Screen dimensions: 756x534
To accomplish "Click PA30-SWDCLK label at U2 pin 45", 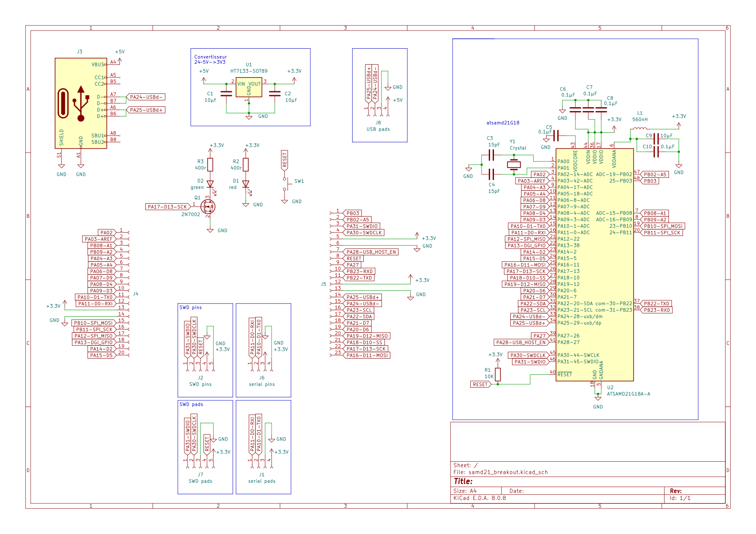I will pos(528,355).
